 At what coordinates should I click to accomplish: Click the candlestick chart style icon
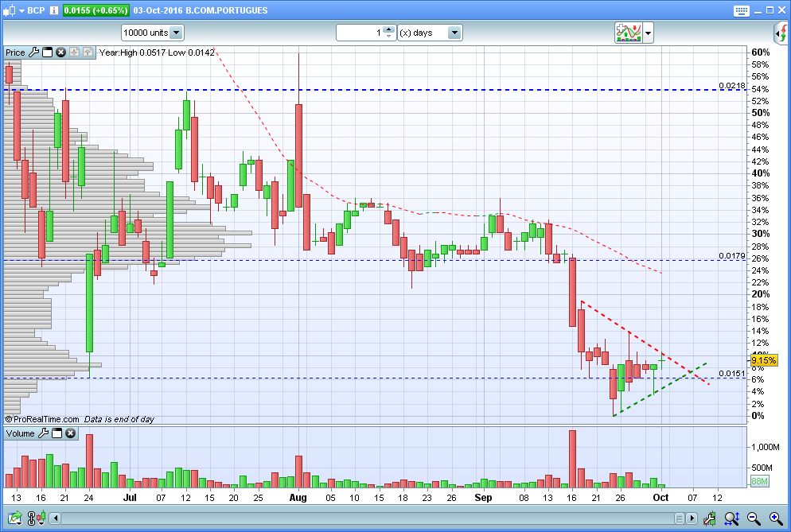point(9,10)
